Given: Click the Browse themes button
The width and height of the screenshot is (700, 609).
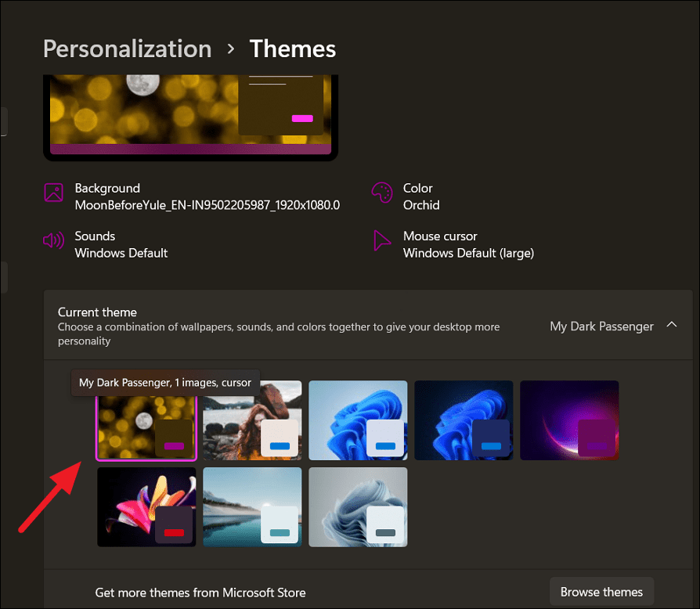Looking at the screenshot, I should [601, 592].
